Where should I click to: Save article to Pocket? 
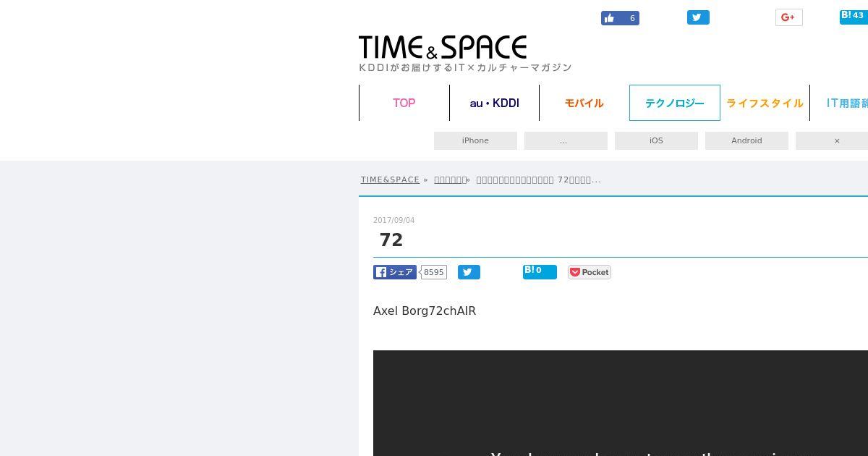(590, 272)
